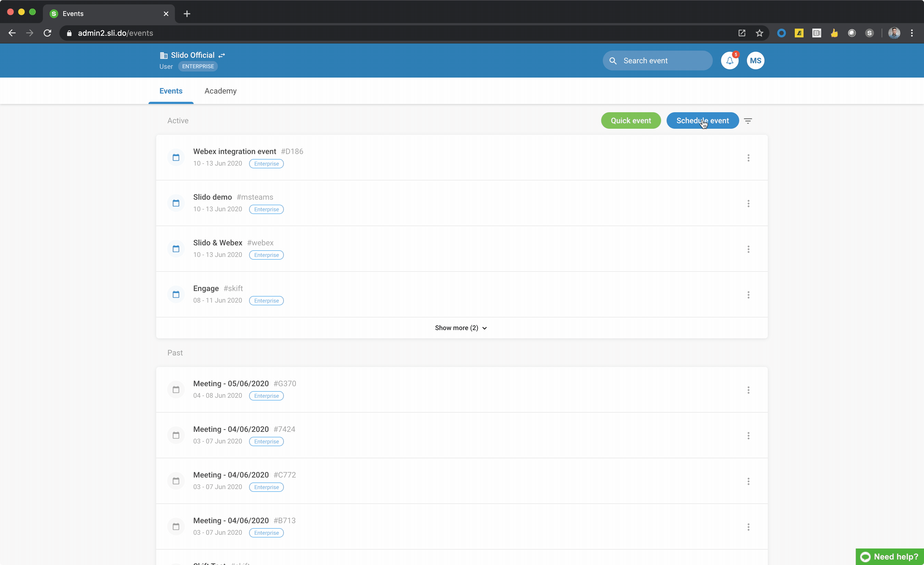Open options menu for Meeting #B713
This screenshot has width=924, height=565.
pyautogui.click(x=748, y=527)
